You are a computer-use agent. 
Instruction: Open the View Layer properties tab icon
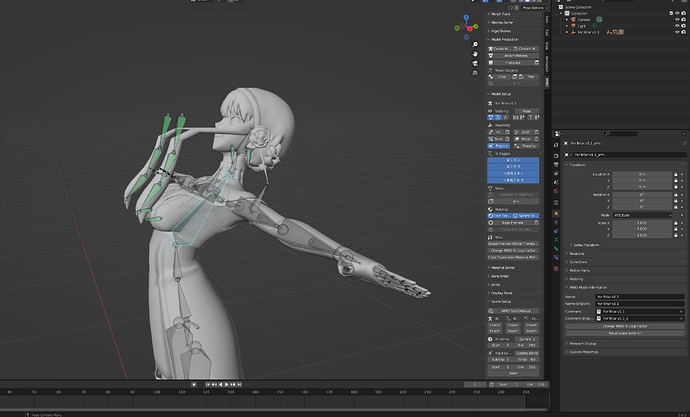click(x=556, y=173)
